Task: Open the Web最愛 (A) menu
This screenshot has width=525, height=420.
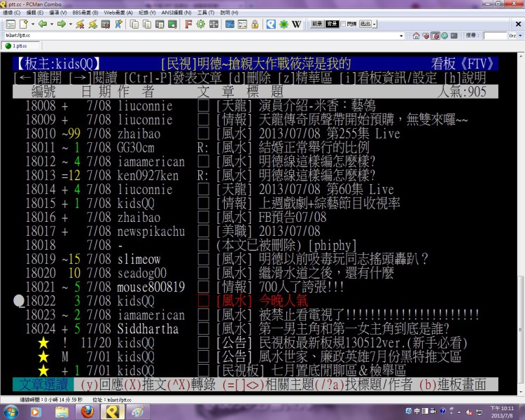Action: coord(118,13)
